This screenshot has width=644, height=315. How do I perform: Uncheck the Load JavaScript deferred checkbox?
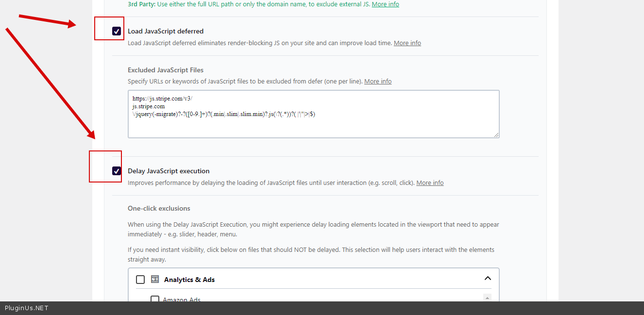tap(117, 31)
